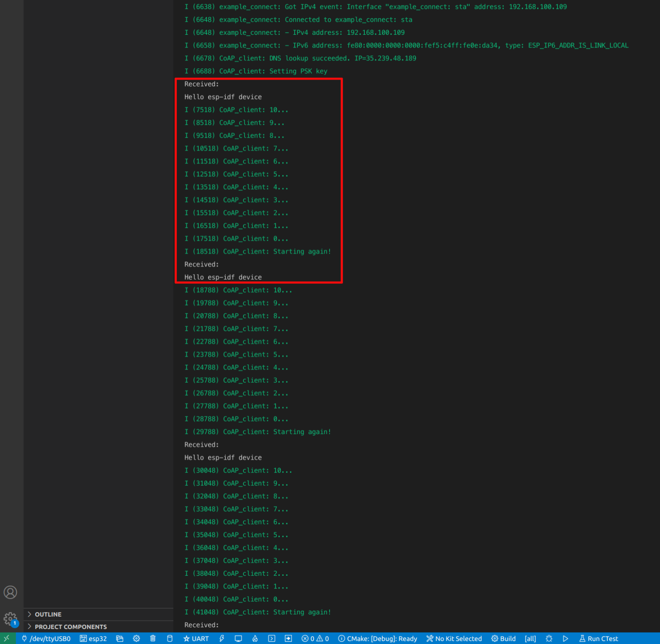The width and height of the screenshot is (660, 644).
Task: Select serial port /dev/ttyUSB0
Action: (46, 638)
